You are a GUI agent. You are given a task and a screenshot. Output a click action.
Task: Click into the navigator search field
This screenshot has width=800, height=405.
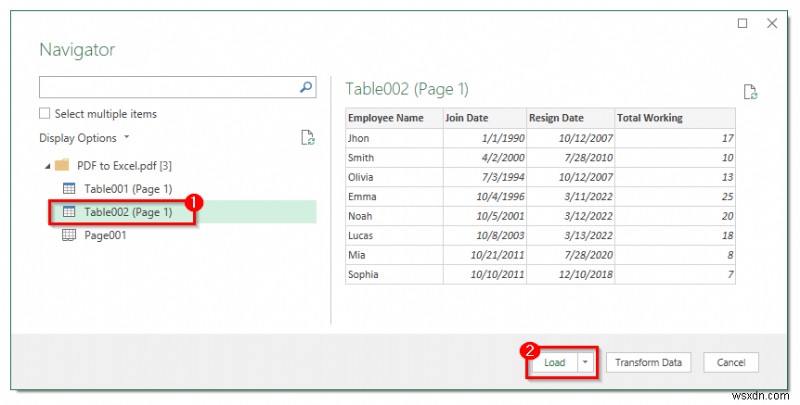point(168,87)
